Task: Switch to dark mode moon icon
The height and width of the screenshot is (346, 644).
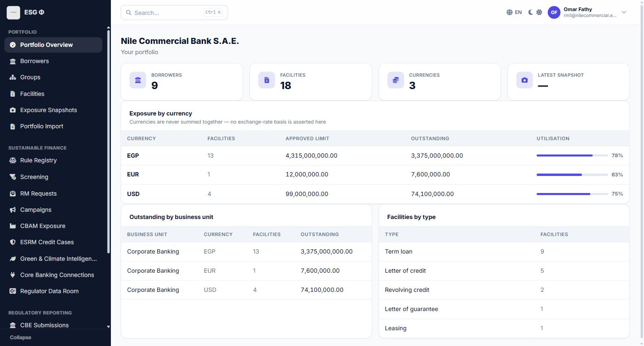Action: click(x=531, y=12)
